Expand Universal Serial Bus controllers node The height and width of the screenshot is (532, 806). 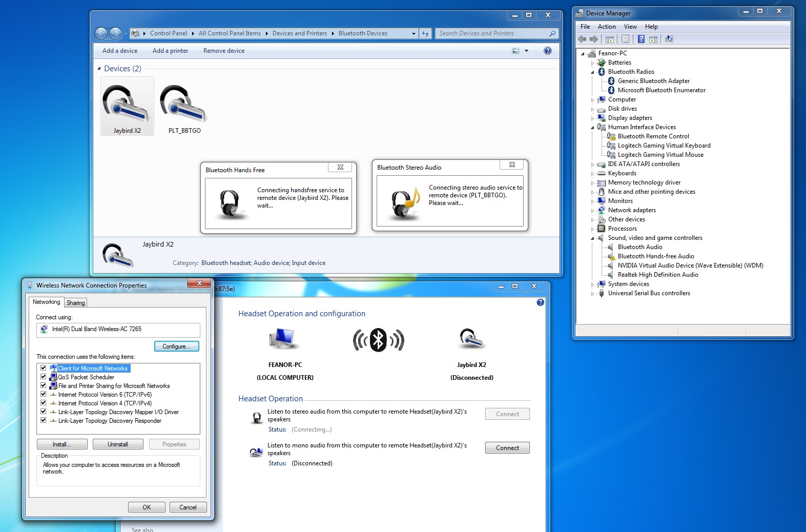pos(593,294)
